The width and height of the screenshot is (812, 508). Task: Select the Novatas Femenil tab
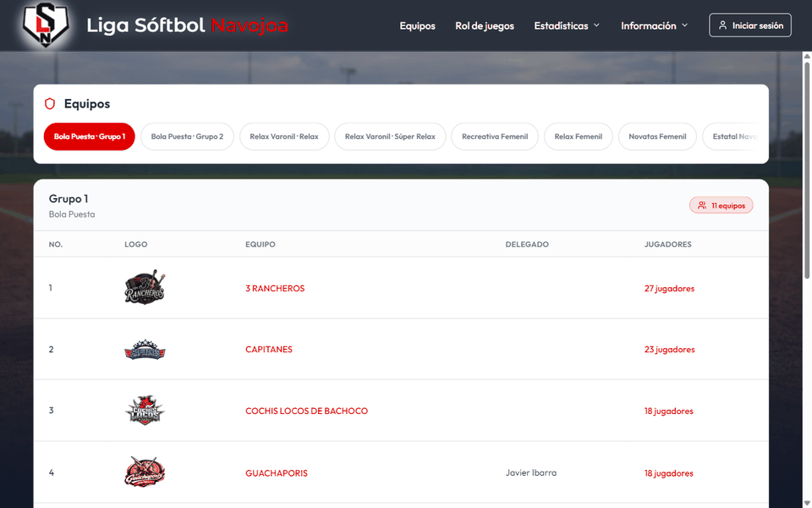(657, 136)
